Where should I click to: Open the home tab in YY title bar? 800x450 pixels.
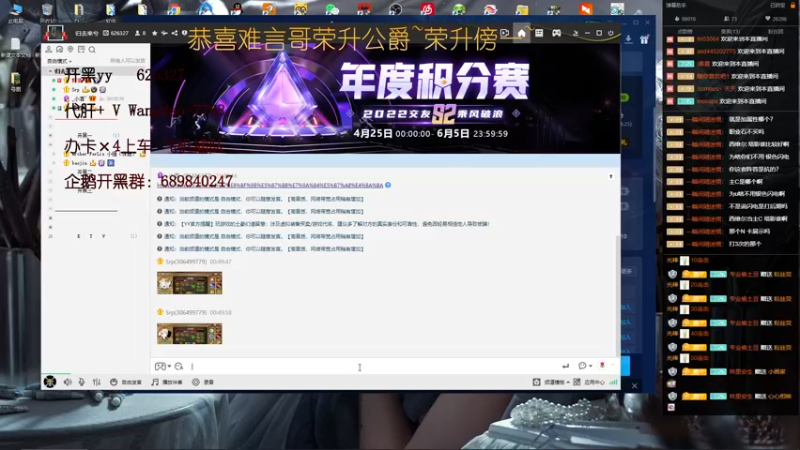[x=521, y=33]
